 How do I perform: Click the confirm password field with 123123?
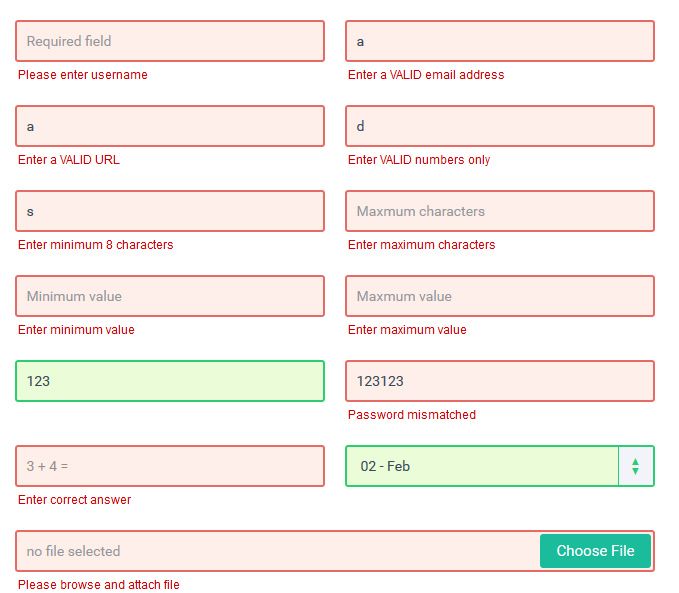pos(500,381)
